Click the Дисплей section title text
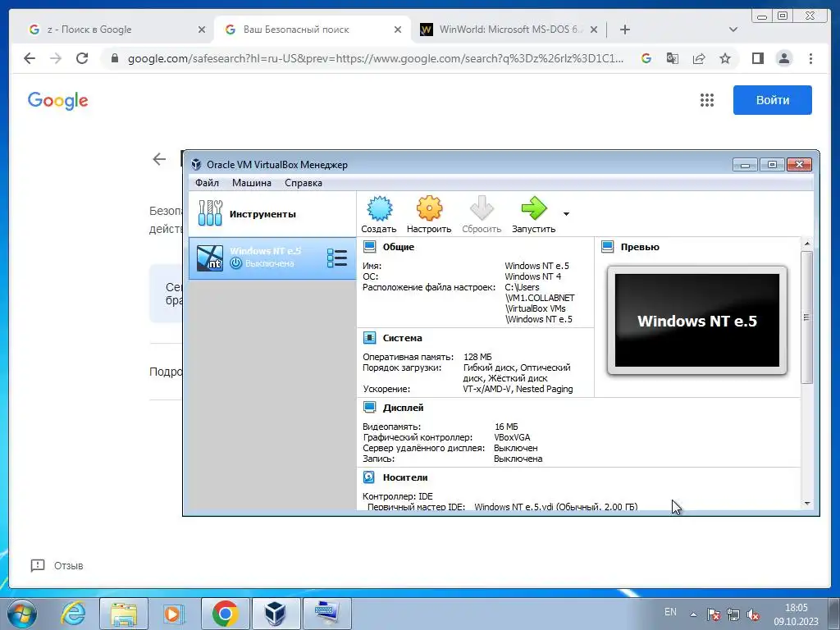The height and width of the screenshot is (630, 840). (403, 408)
